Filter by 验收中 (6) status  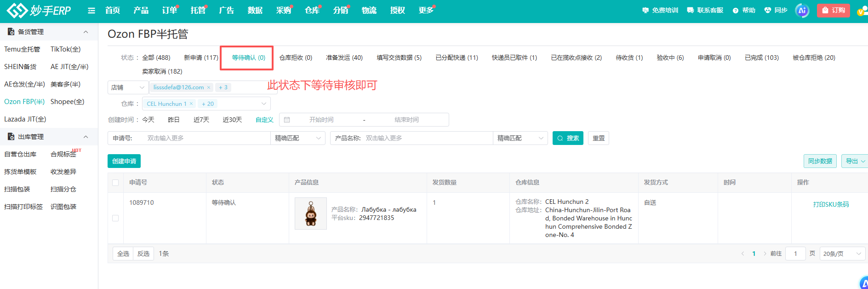(x=670, y=58)
